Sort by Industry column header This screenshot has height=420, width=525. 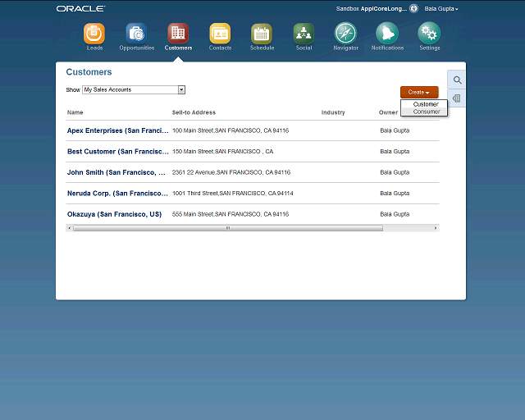point(333,112)
